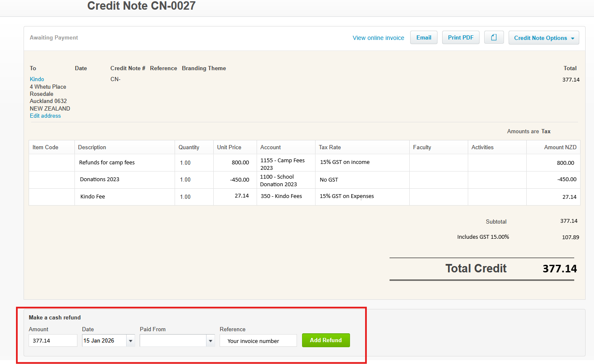Click the 15% GST on Expenses tax cell
Viewport: 594px width, 364px height.
347,196
